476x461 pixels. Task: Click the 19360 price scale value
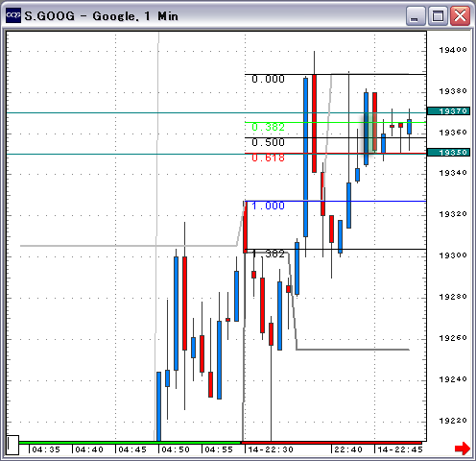coord(453,133)
